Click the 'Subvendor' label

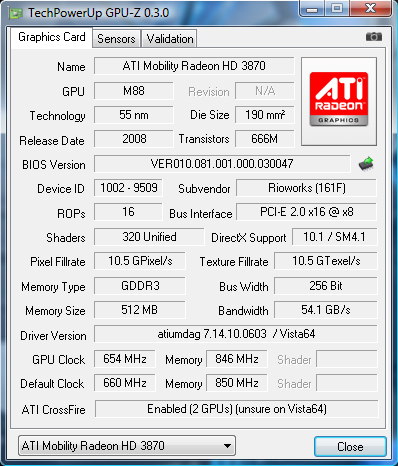coord(204,189)
